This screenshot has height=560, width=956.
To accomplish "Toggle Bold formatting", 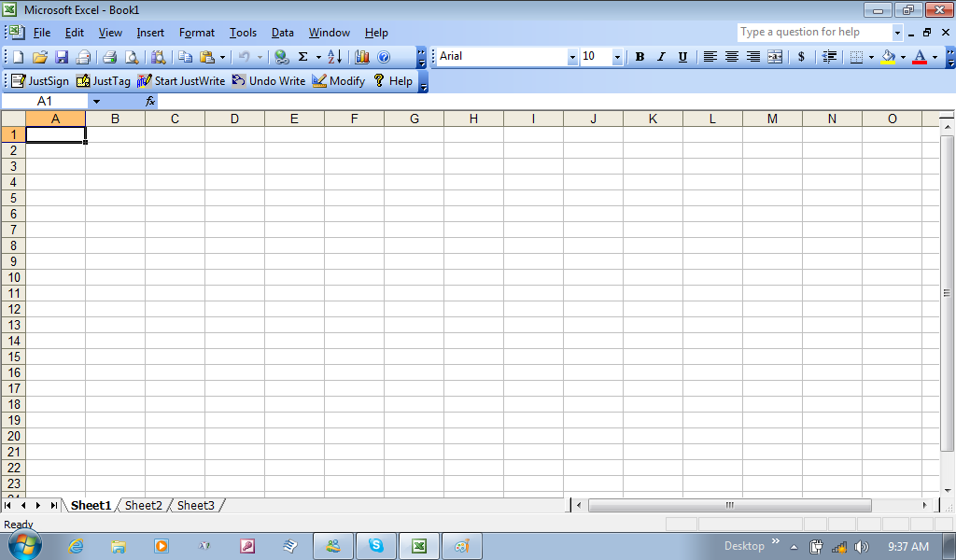I will (640, 57).
